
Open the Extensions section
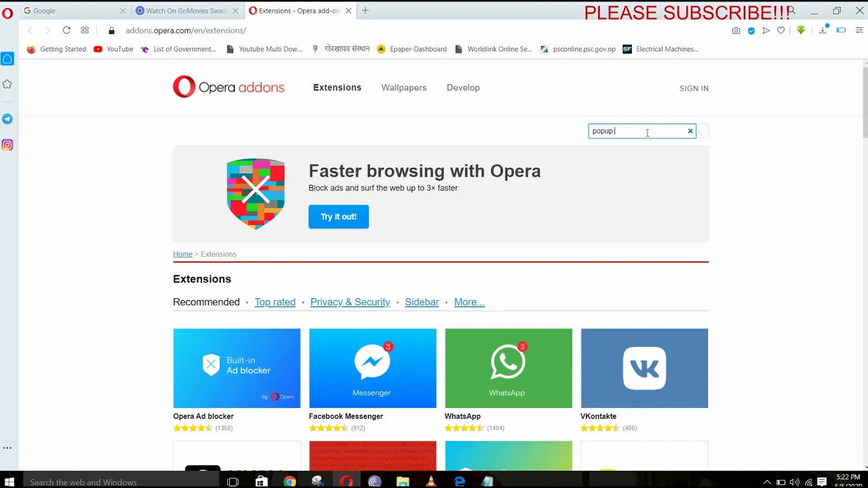(337, 87)
